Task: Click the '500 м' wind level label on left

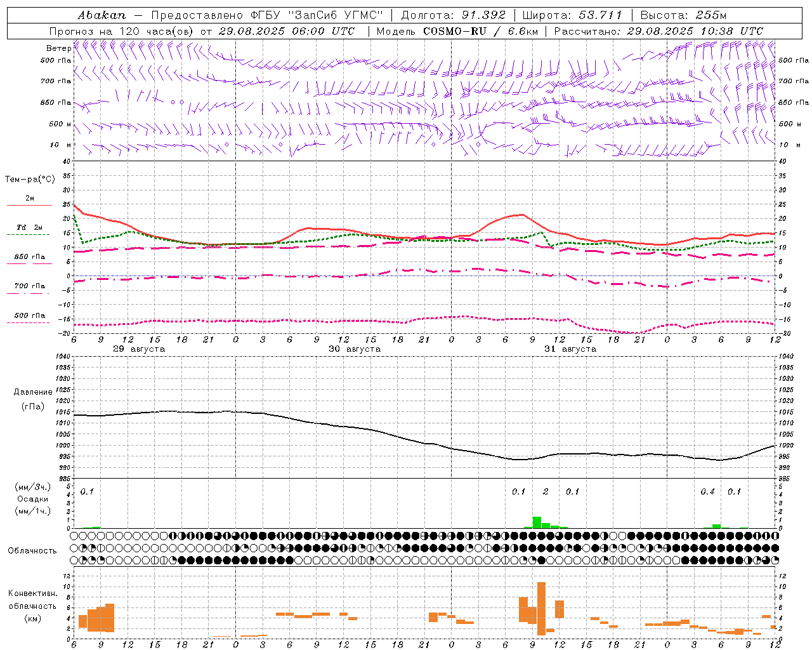Action: point(61,124)
